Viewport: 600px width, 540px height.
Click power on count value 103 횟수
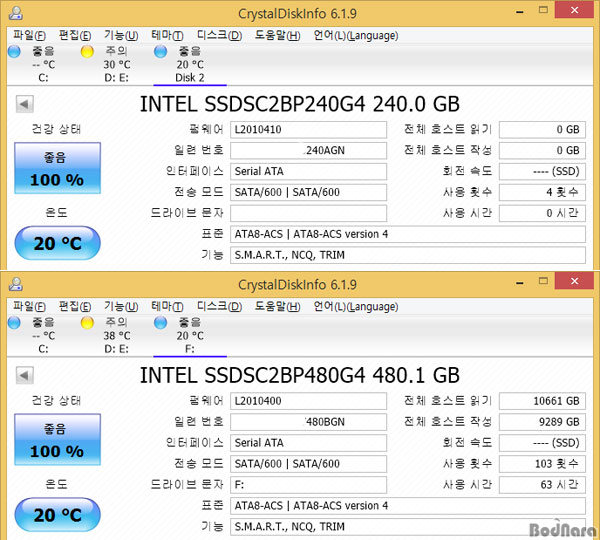point(542,463)
